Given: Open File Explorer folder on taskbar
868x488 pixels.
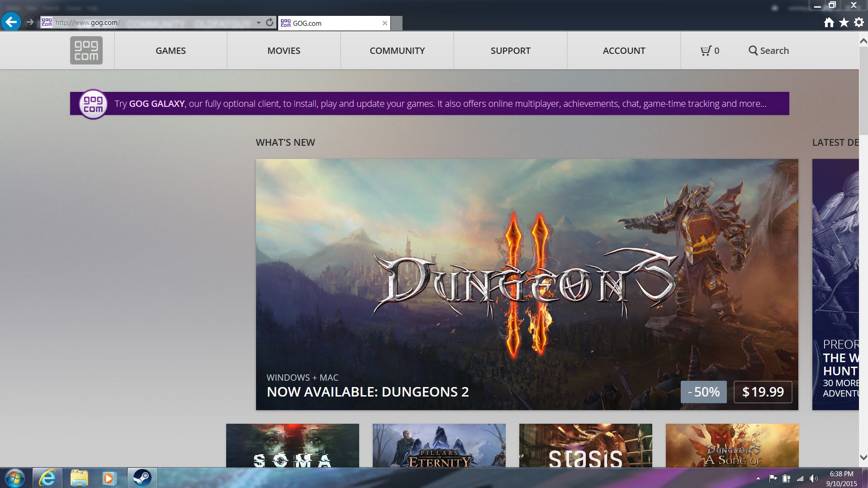Looking at the screenshot, I should tap(79, 478).
